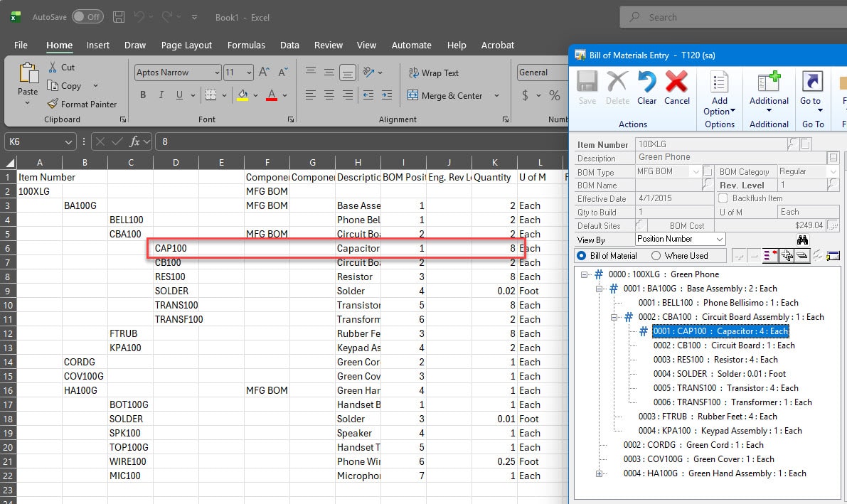Switch to the Formulas tab
847x504 pixels.
pyautogui.click(x=246, y=45)
